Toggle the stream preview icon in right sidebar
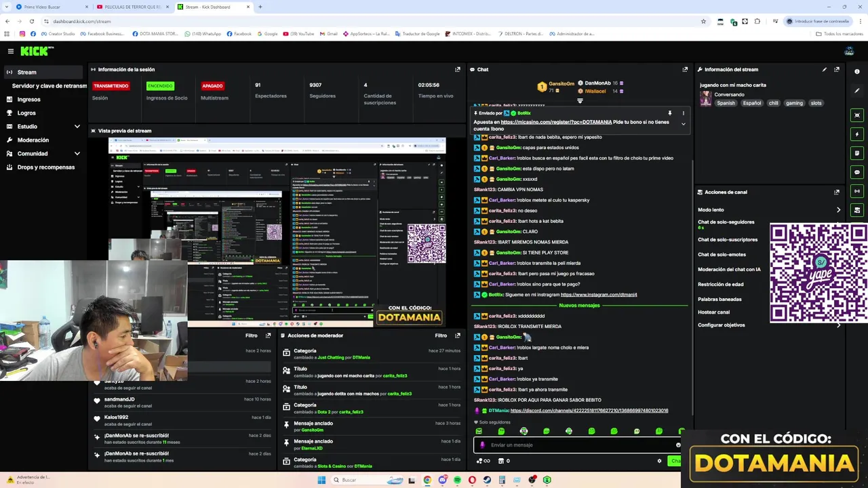The width and height of the screenshot is (868, 488). (x=857, y=115)
